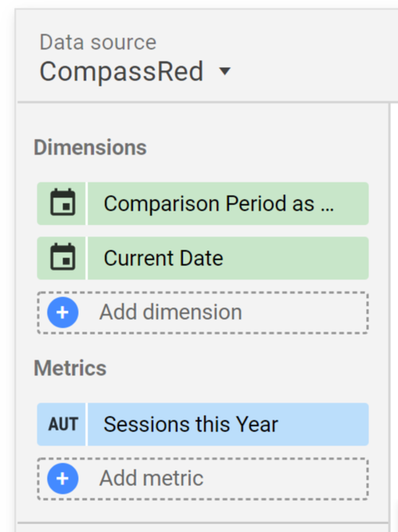Screen dimensions: 398x532
Task: Click the Dimensions section heading
Action: [90, 147]
